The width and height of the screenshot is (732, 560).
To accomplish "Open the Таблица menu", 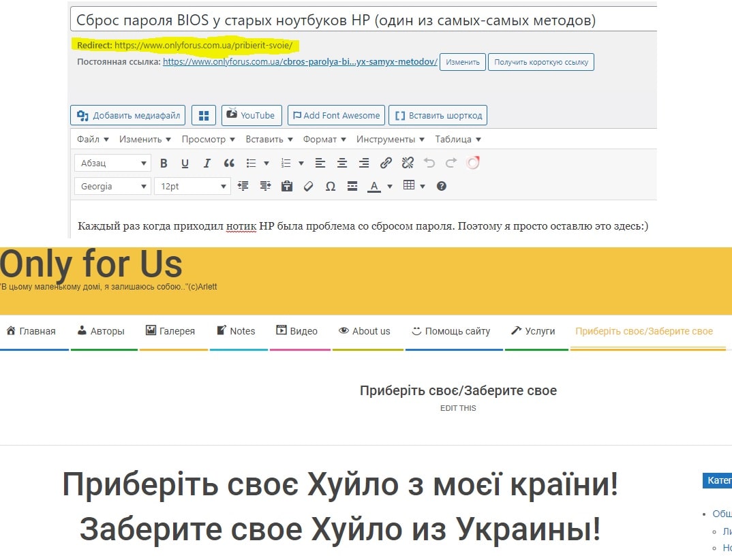I will click(x=457, y=139).
